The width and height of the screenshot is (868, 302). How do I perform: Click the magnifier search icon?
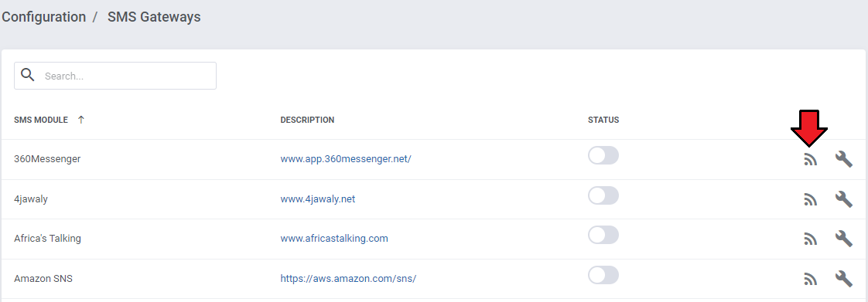(x=28, y=75)
